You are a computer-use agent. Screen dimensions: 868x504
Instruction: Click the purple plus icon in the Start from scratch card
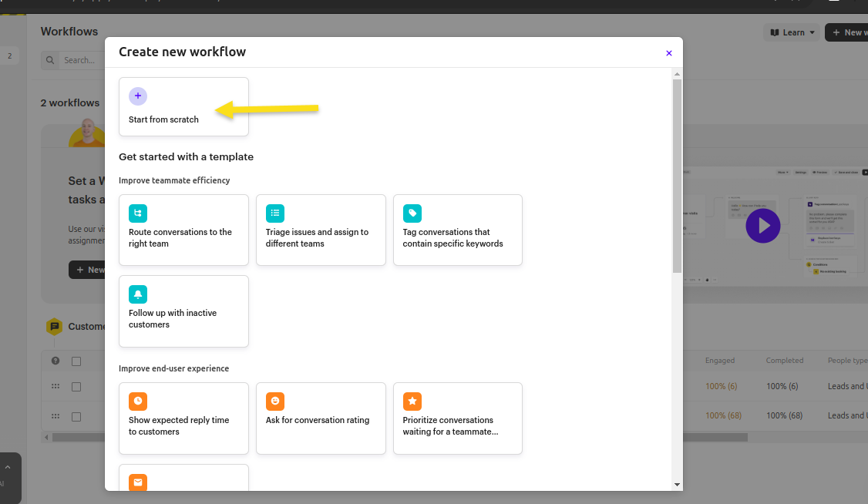138,96
